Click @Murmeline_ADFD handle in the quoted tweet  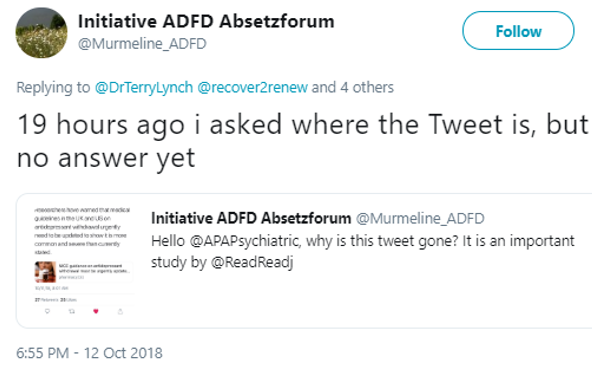[x=420, y=218]
